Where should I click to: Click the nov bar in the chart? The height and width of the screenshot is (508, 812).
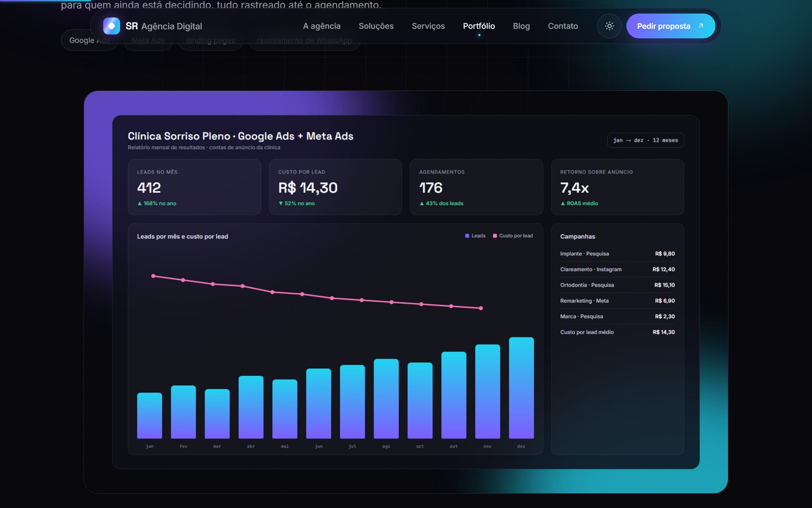pyautogui.click(x=487, y=391)
